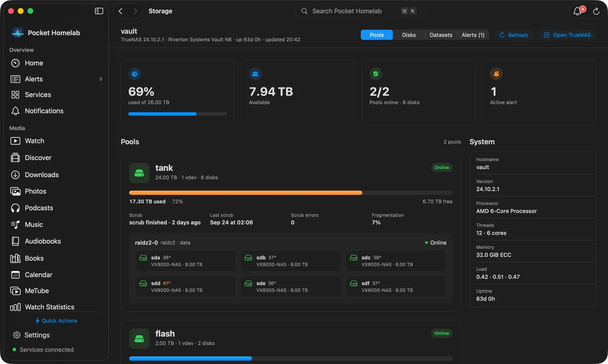The image size is (608, 364).
Task: Select the sda disk card
Action: (185, 261)
